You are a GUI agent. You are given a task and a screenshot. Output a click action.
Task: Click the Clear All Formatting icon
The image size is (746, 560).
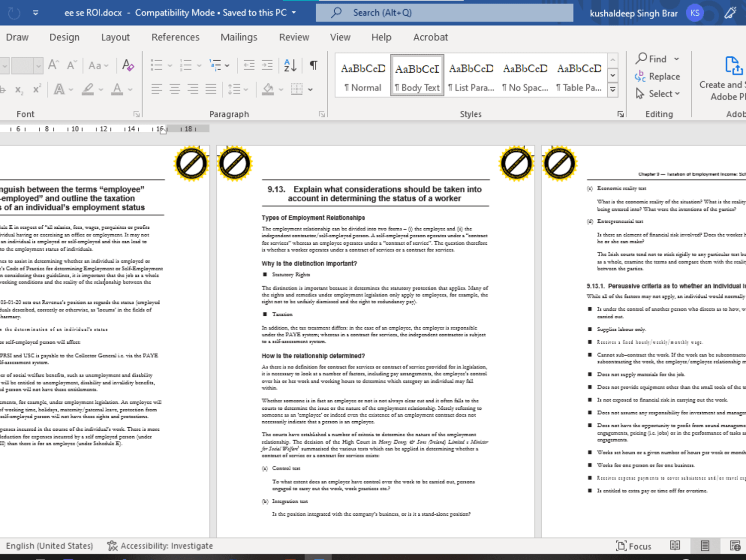(128, 65)
